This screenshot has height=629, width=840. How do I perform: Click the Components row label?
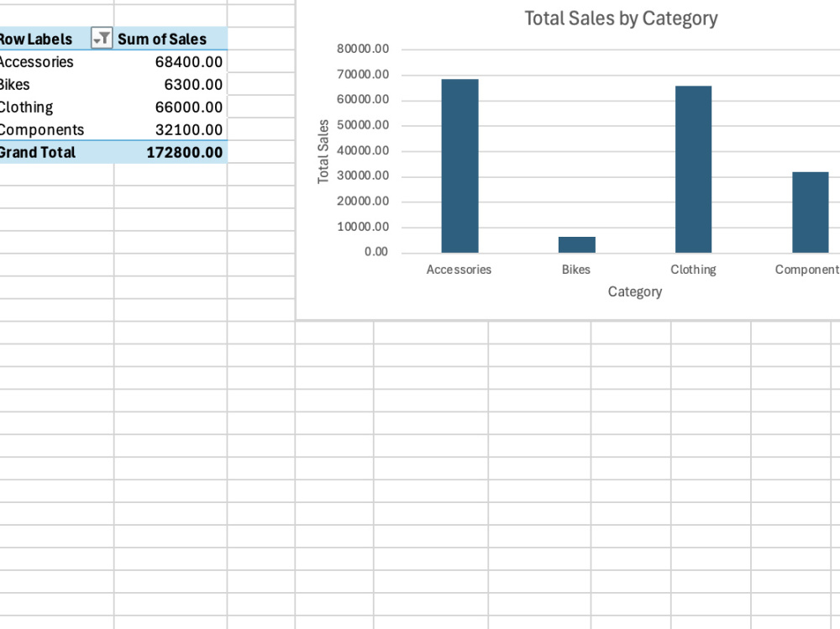(x=42, y=129)
